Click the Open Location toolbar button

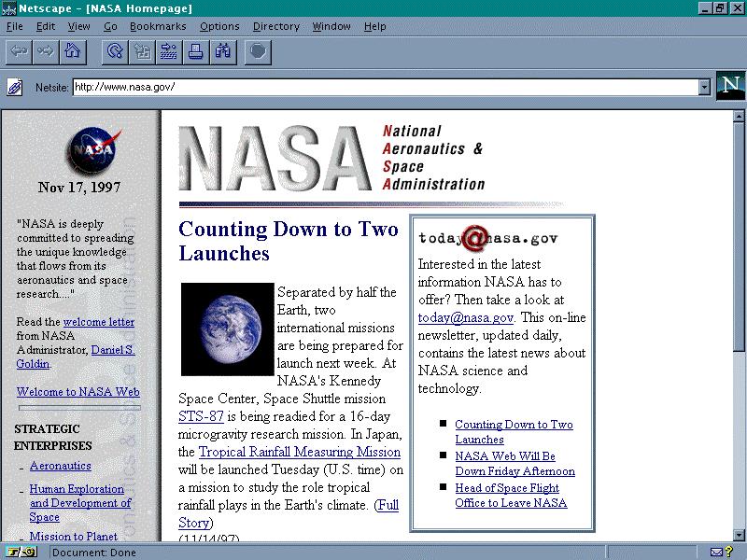tap(169, 51)
